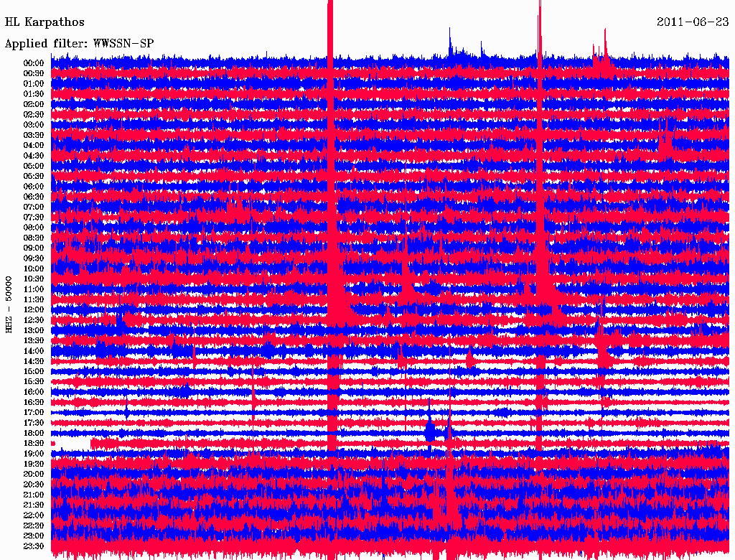This screenshot has height=560, width=735.
Task: Select the 10:30 time label
Action: tap(34, 279)
